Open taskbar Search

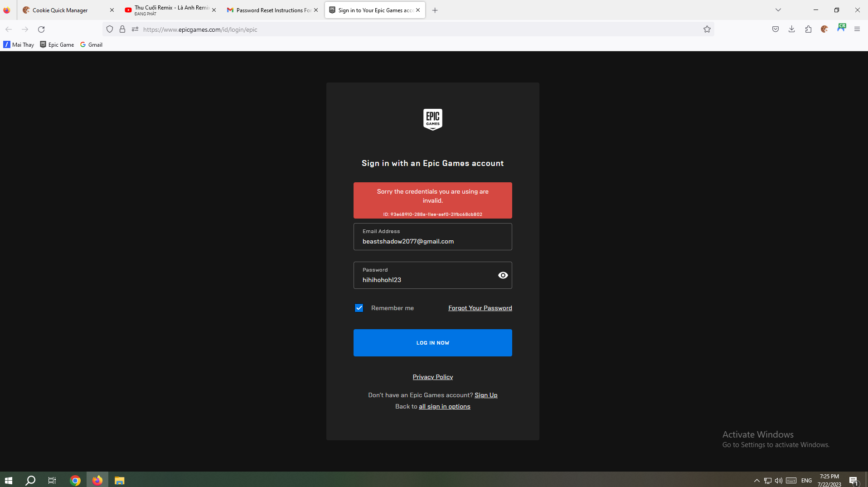(30, 480)
